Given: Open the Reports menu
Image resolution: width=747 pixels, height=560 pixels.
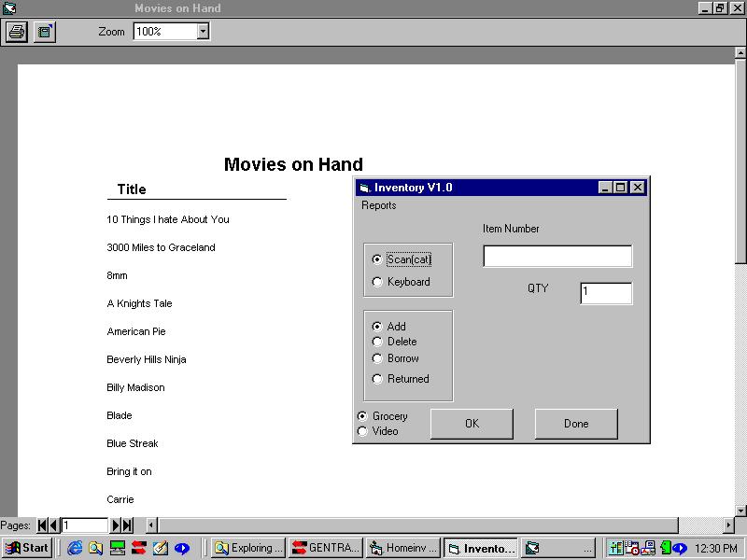Looking at the screenshot, I should [379, 205].
